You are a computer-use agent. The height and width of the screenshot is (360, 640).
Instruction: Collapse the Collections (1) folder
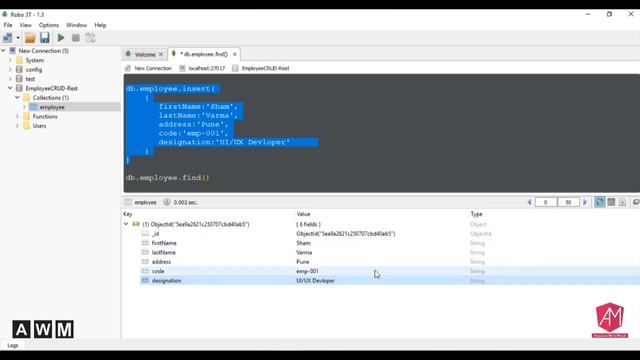pos(17,98)
